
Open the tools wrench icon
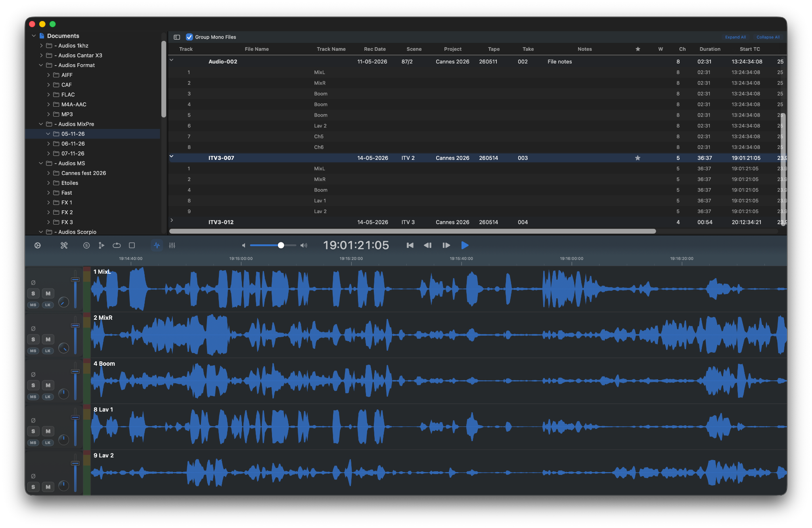tap(64, 246)
